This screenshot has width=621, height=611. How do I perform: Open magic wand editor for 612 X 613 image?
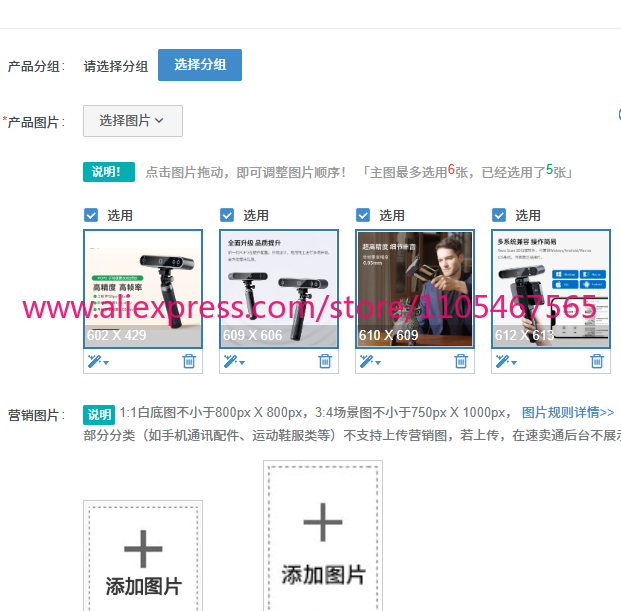(503, 361)
